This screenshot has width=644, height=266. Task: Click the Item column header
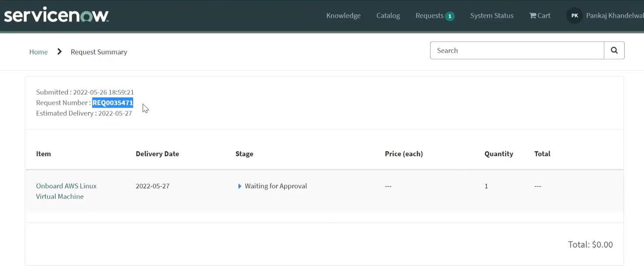[x=43, y=154]
